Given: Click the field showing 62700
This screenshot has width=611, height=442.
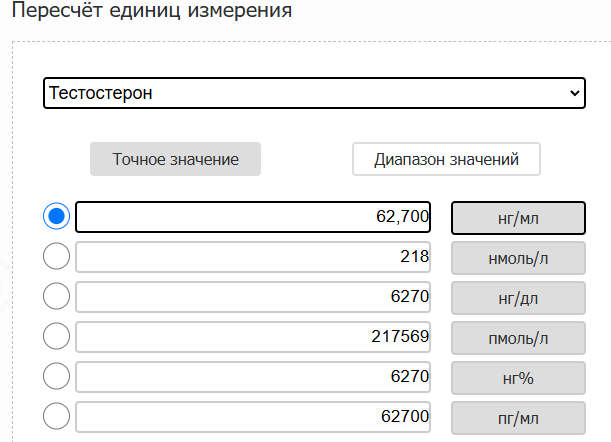Looking at the screenshot, I should [253, 417].
